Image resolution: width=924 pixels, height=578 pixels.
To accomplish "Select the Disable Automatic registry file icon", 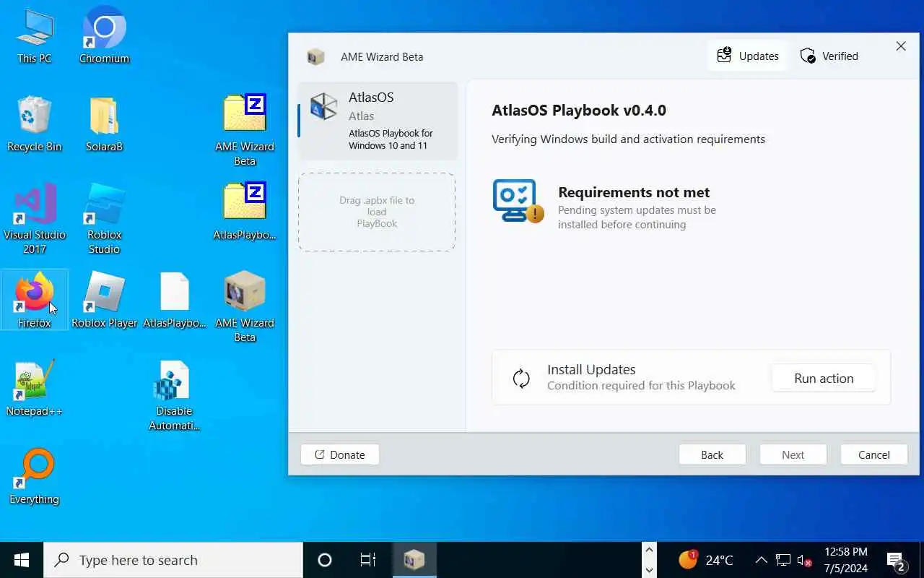I will pyautogui.click(x=174, y=395).
